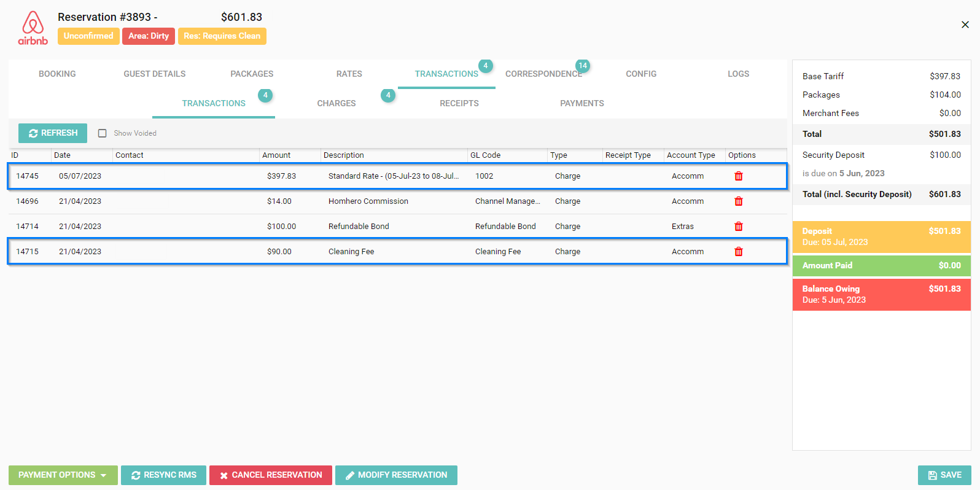This screenshot has width=980, height=490.
Task: Switch to the Guest Details tab
Action: [x=154, y=74]
